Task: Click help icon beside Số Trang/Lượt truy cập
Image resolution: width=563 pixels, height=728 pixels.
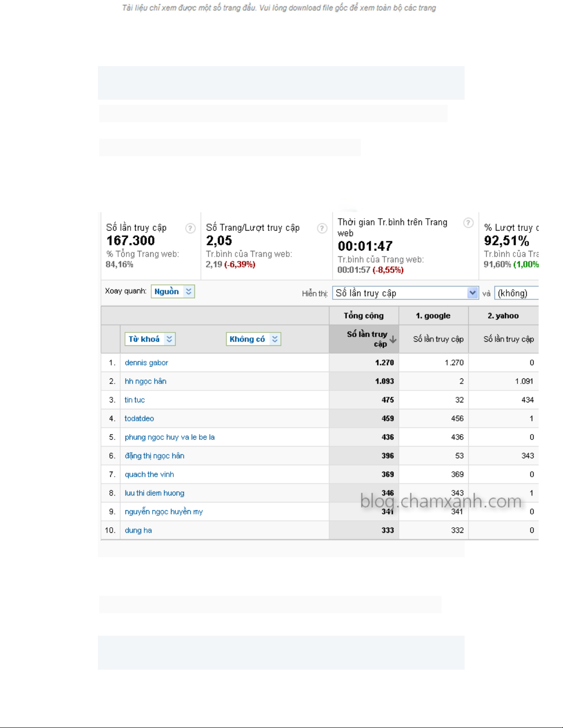Action: [x=322, y=228]
